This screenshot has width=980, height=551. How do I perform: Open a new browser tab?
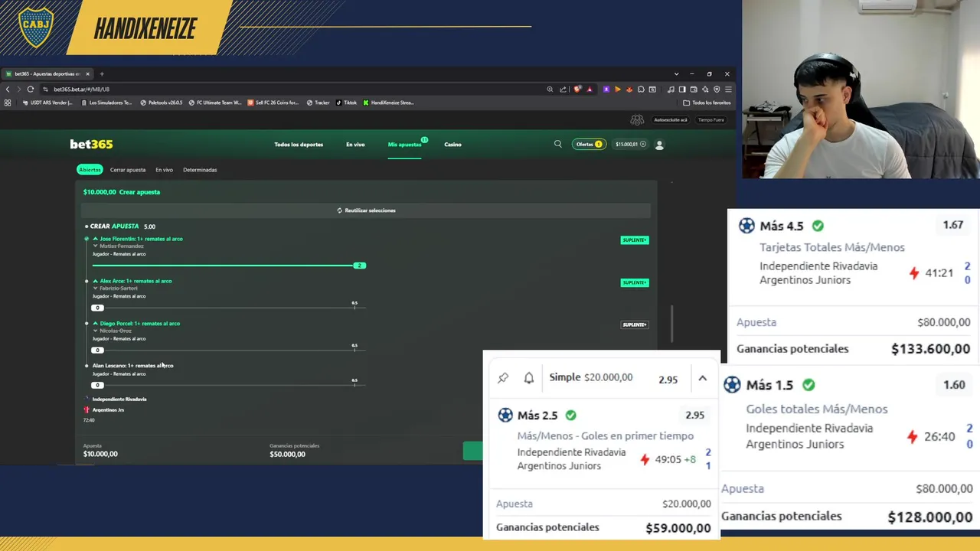click(x=102, y=74)
